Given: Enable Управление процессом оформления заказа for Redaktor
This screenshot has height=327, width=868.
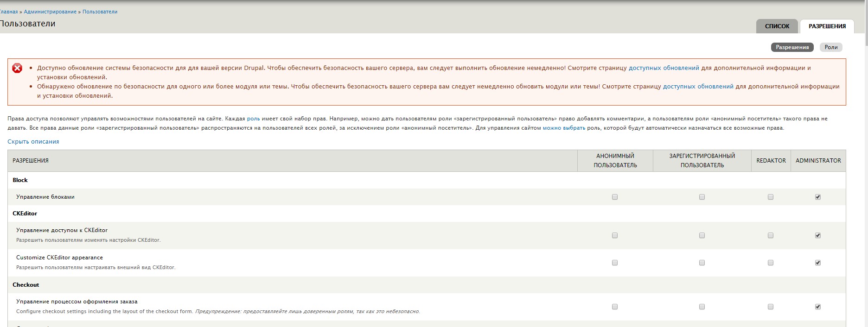Looking at the screenshot, I should [x=771, y=307].
